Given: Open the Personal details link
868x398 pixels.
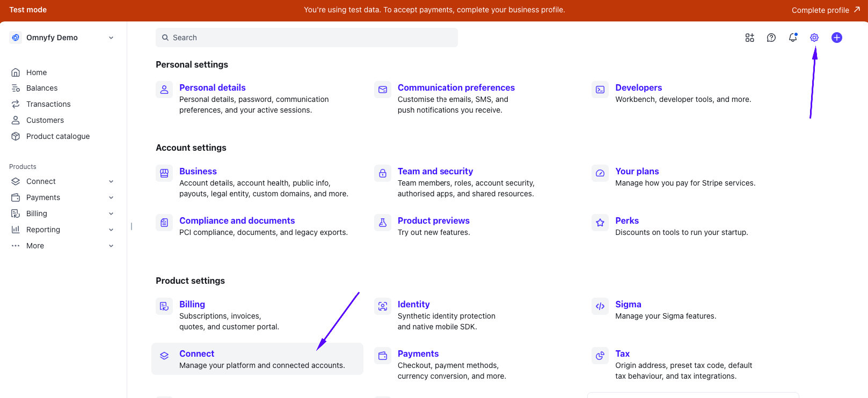Looking at the screenshot, I should click(x=213, y=87).
